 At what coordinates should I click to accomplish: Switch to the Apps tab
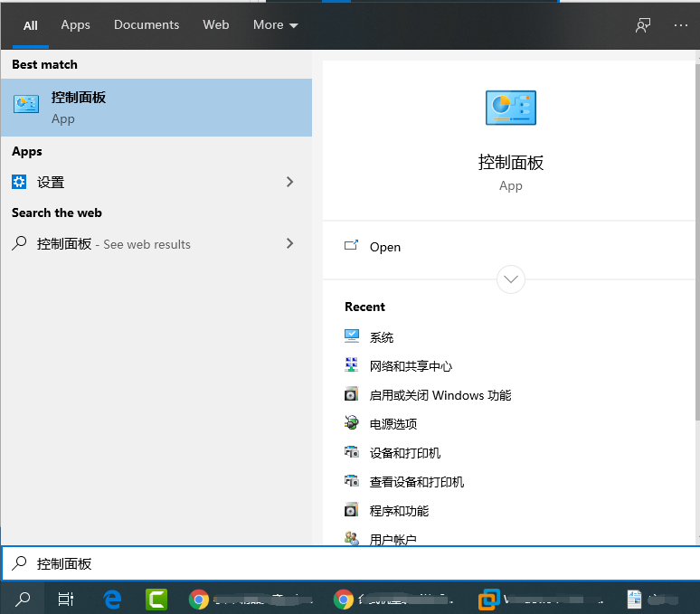pyautogui.click(x=75, y=25)
